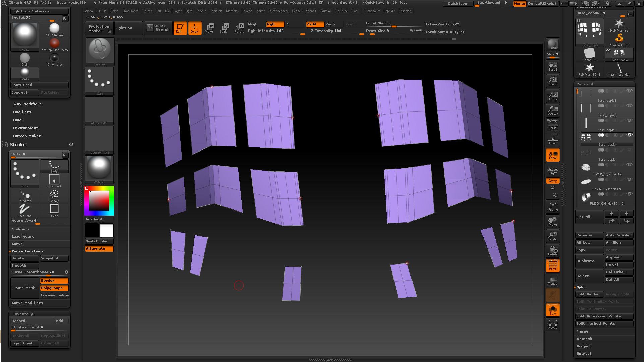Open the Zplugin menu
This screenshot has height=362, width=644.
tap(390, 11)
